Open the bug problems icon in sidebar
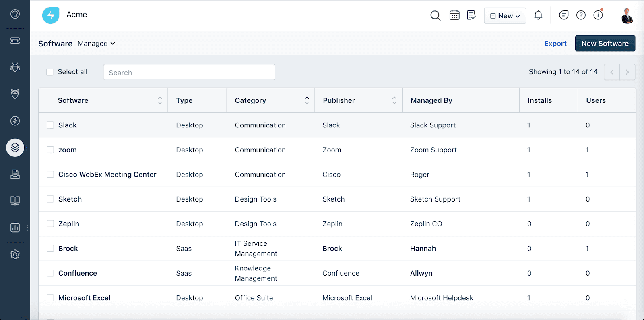This screenshot has height=320, width=644. point(15,67)
